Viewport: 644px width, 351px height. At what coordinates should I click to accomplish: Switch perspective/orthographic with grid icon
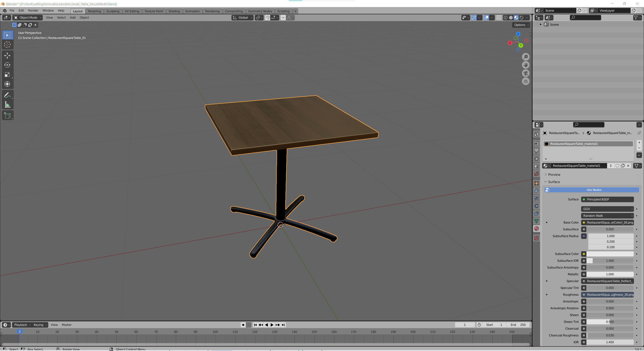pos(526,81)
